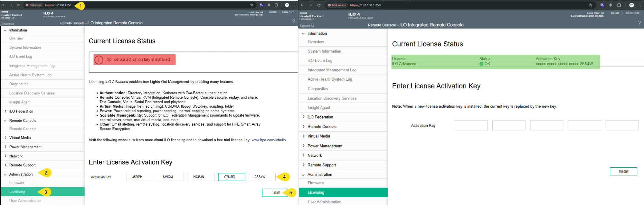Click the iLO help question mark in left window

tap(293, 21)
